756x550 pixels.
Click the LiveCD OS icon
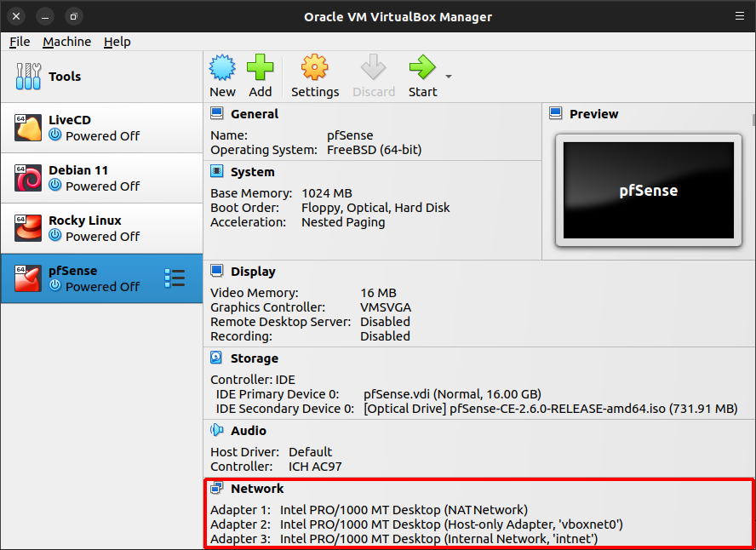(28, 128)
